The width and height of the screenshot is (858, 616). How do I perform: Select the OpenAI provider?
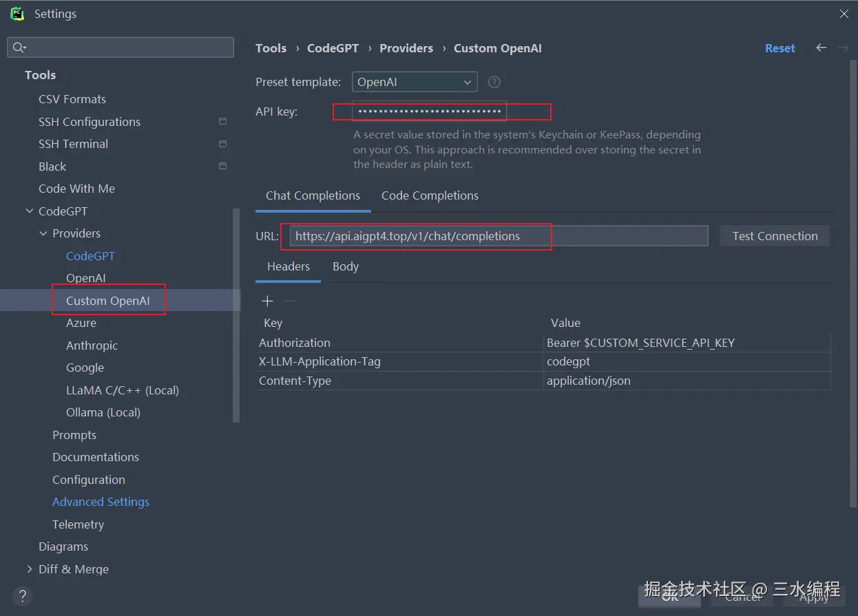[86, 278]
